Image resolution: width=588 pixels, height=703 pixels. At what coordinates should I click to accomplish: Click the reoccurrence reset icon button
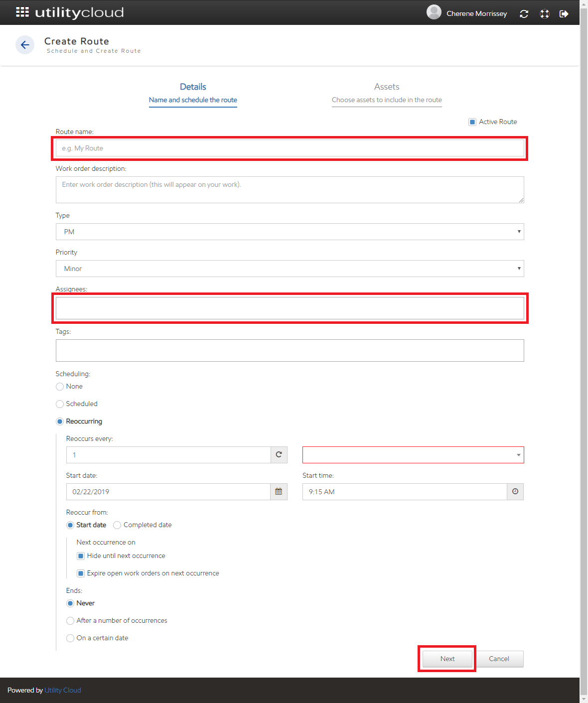(x=279, y=455)
